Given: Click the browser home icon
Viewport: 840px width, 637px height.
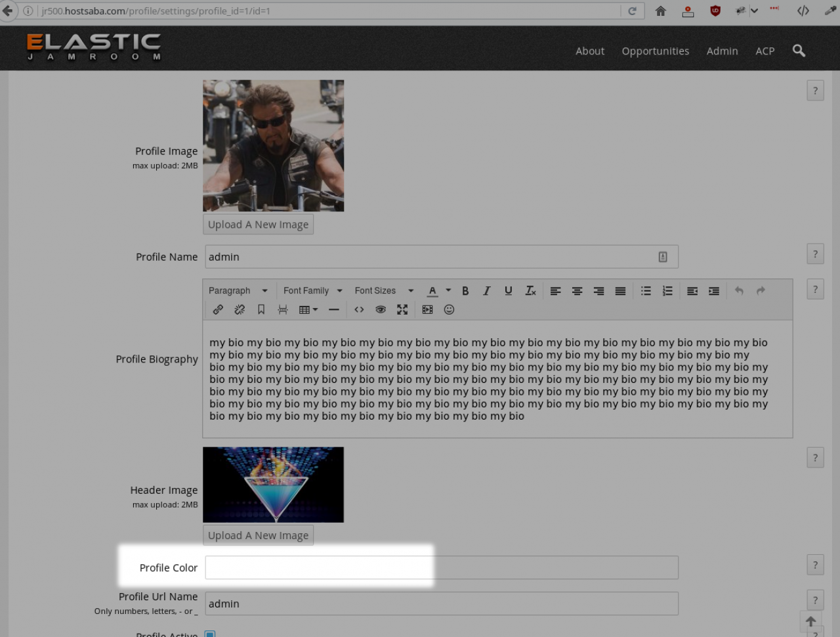Looking at the screenshot, I should pyautogui.click(x=661, y=11).
